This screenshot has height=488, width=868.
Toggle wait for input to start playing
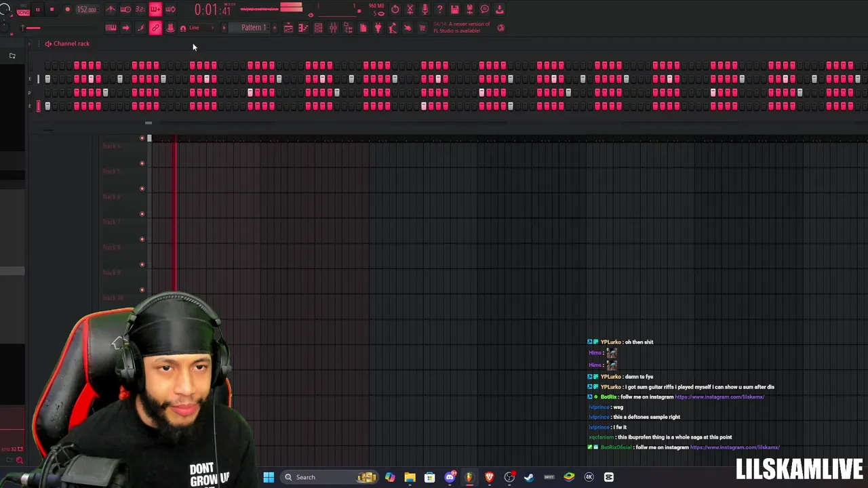point(125,9)
